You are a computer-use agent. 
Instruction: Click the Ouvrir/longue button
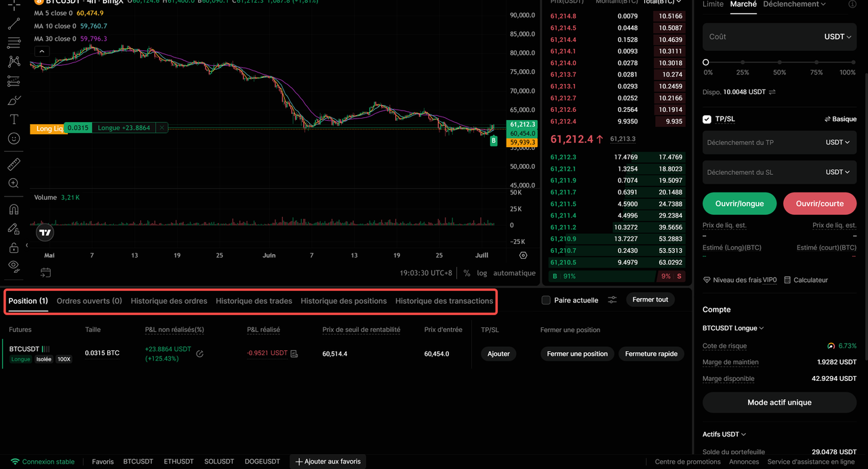click(739, 204)
